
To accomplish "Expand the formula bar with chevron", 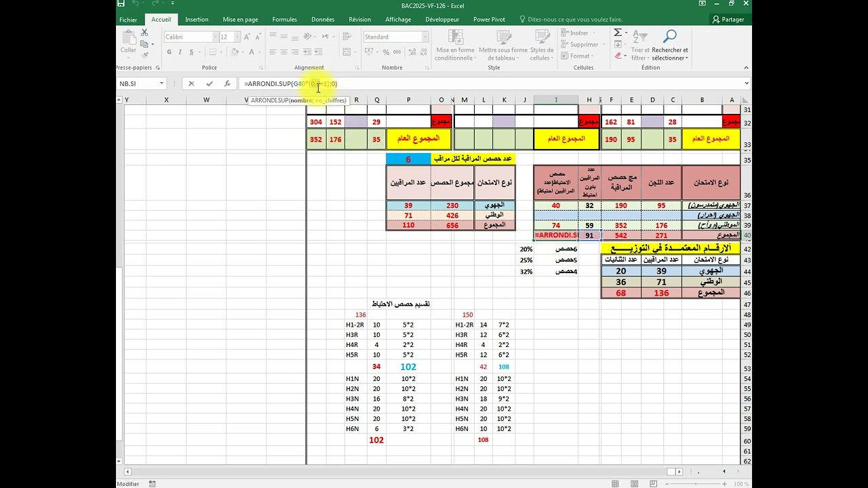I will coord(747,83).
